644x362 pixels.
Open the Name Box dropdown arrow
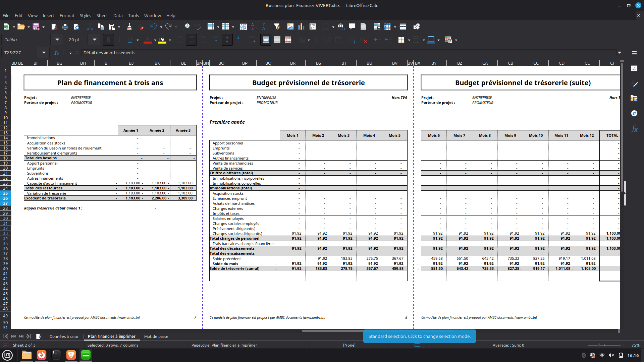pyautogui.click(x=44, y=53)
